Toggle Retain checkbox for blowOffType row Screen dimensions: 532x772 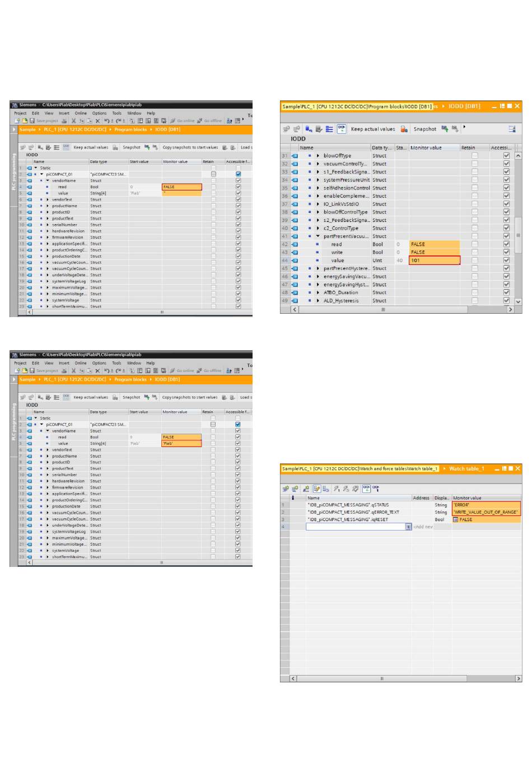coord(475,156)
